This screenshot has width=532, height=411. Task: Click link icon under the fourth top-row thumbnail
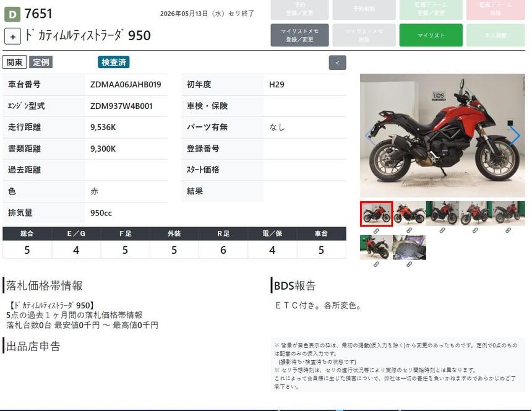(x=475, y=230)
